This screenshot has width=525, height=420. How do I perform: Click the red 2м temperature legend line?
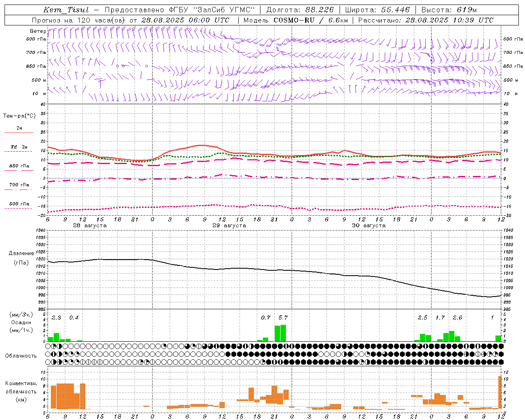coord(19,132)
